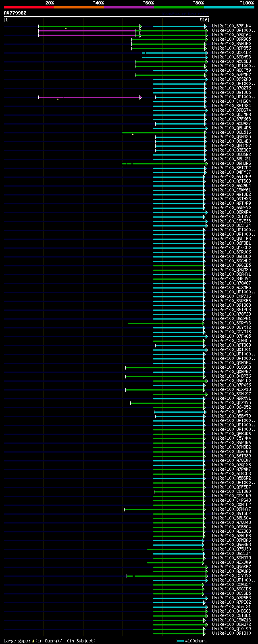258x644 pixels.
Task: Open hit UniRef100_B6T984
Action: pos(231,106)
